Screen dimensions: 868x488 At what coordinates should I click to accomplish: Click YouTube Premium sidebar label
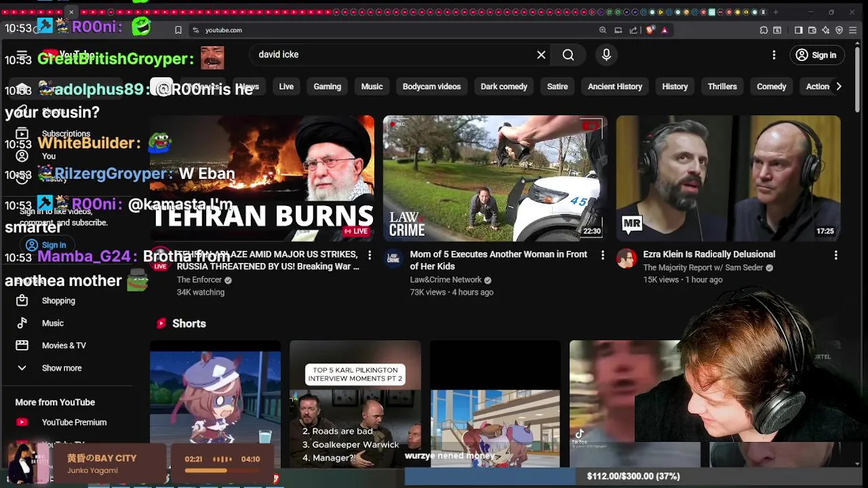point(74,422)
